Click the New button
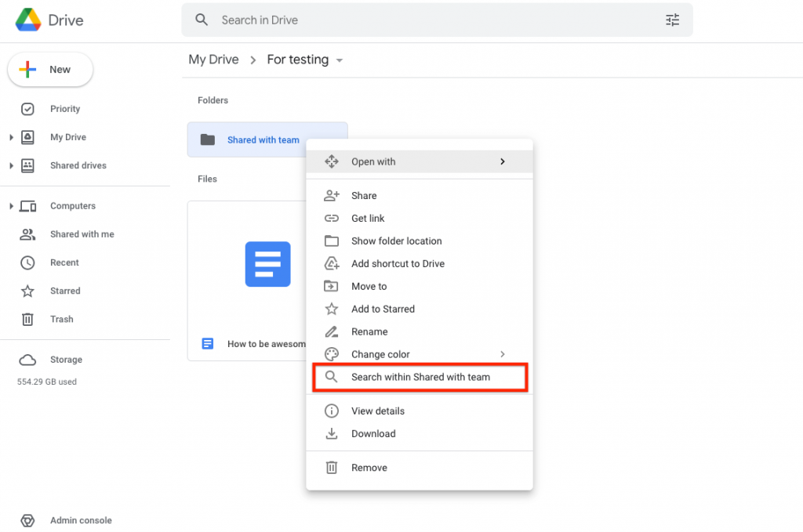This screenshot has height=532, width=803. [50, 70]
